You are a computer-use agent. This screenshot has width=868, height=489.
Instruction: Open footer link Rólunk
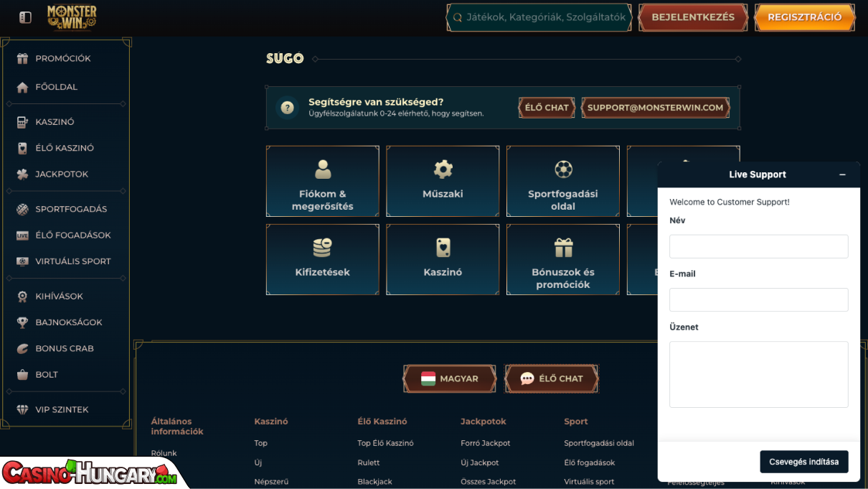[164, 453]
